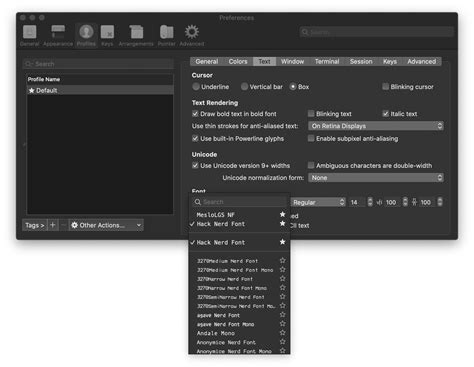
Task: Star the 3270SemiNarrow Nerd Font entry
Action: click(283, 296)
